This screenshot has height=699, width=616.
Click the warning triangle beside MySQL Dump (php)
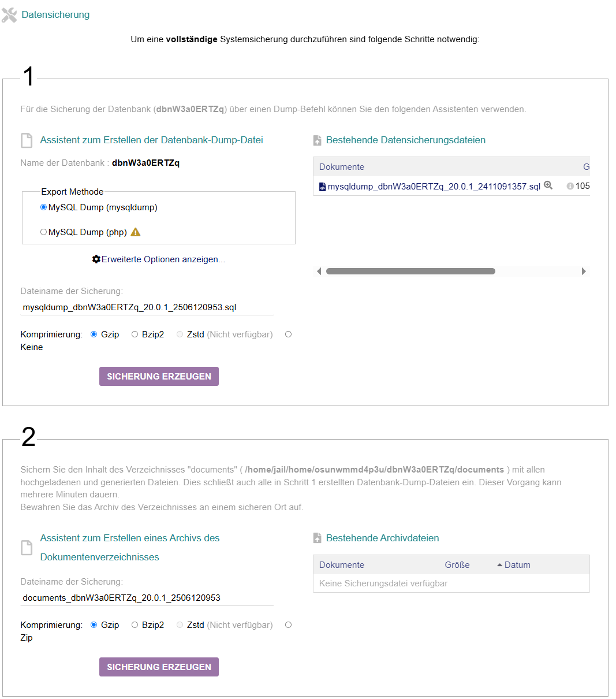(x=136, y=232)
